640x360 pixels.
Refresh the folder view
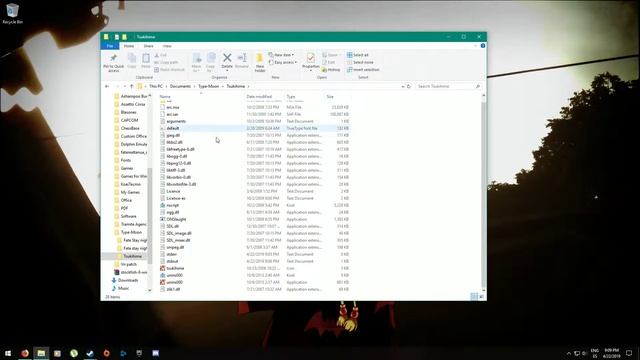[409, 87]
